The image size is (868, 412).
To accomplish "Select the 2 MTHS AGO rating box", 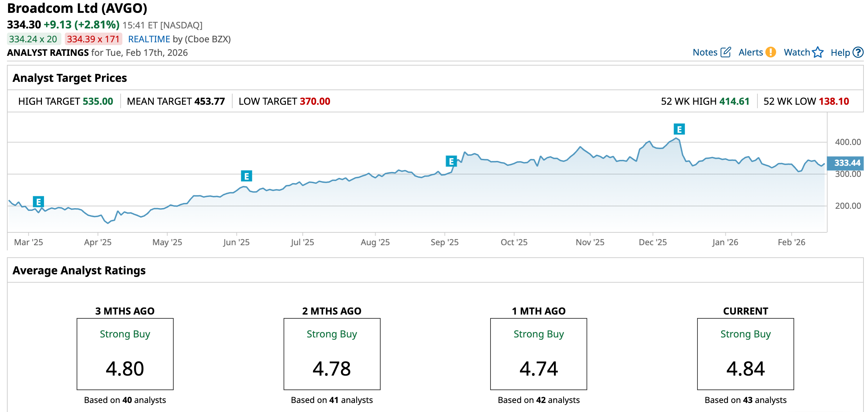I will (332, 354).
